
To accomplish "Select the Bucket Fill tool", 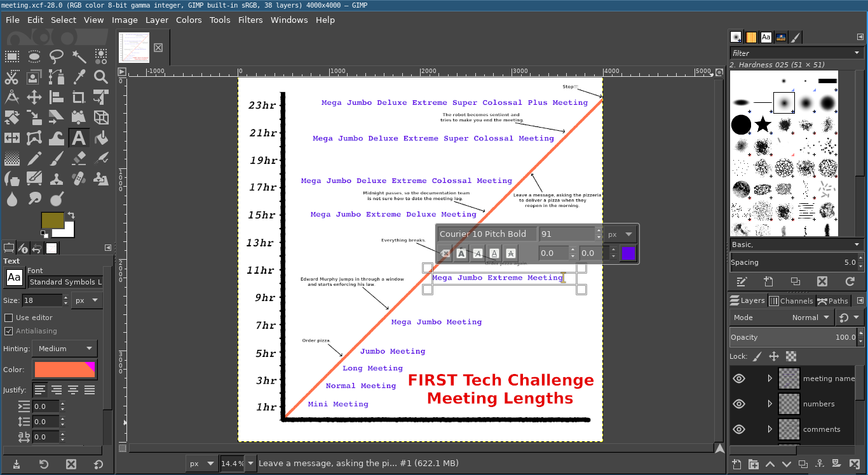I will click(x=101, y=138).
